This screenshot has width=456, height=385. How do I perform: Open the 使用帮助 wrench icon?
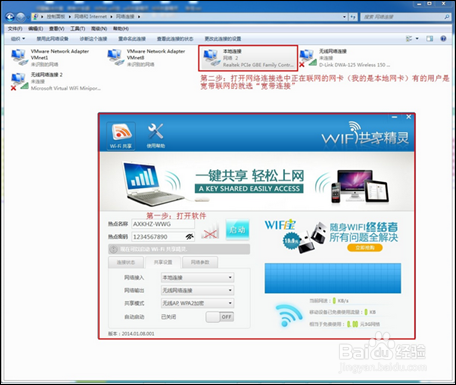coord(156,136)
